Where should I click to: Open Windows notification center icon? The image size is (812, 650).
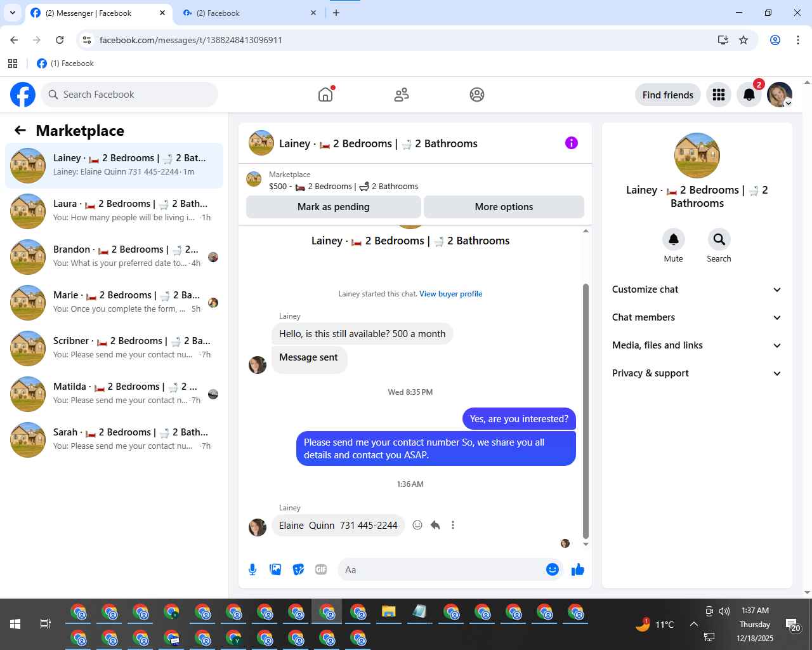click(x=792, y=625)
